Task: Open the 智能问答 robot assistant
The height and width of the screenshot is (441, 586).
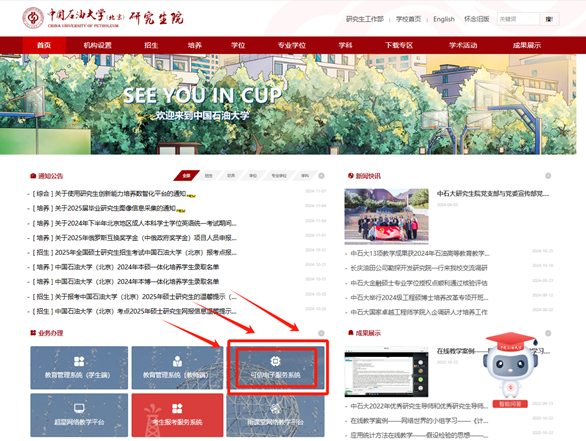Action: click(510, 370)
